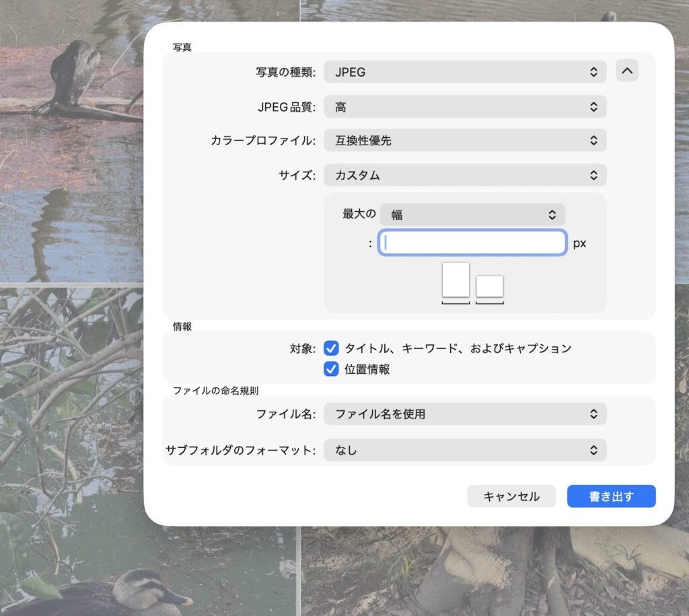Click the 位置情報 checkbox label text

367,369
